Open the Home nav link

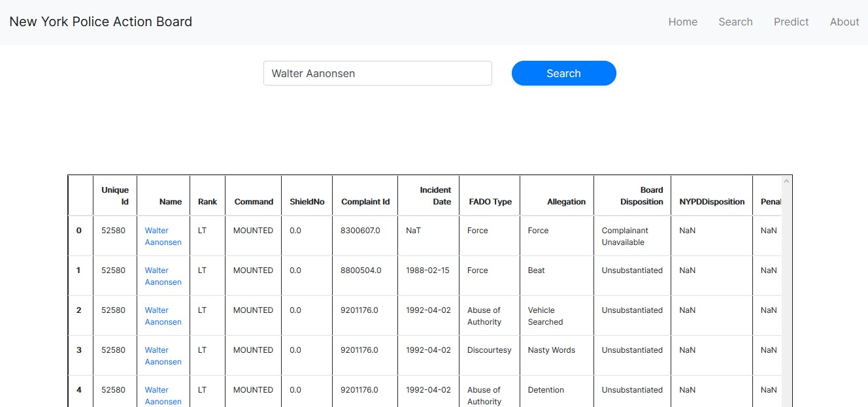coord(682,22)
